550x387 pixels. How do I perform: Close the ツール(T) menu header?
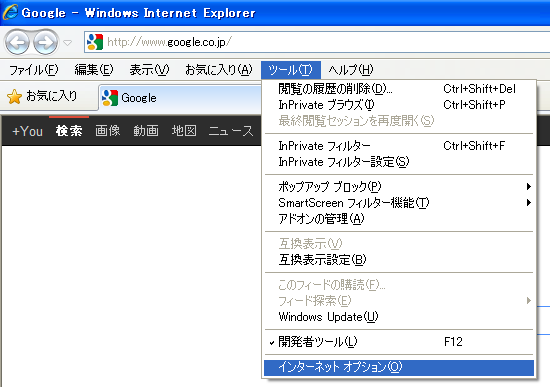pyautogui.click(x=290, y=70)
